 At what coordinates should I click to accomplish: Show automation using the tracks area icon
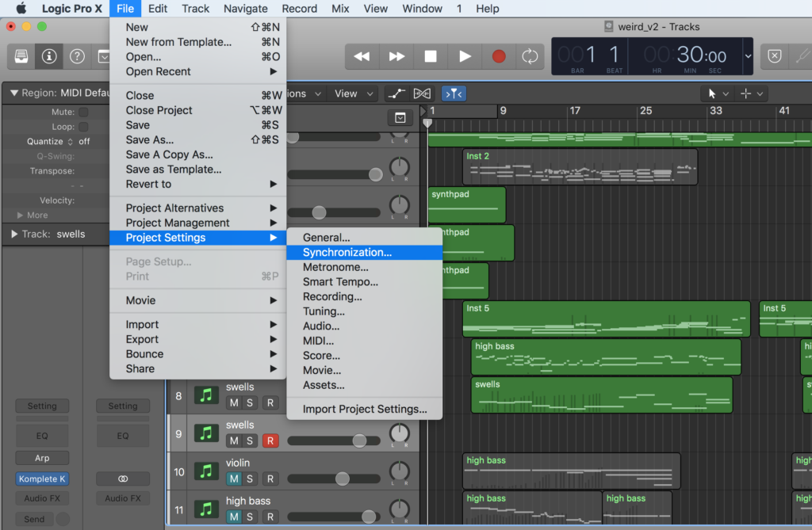coord(396,93)
